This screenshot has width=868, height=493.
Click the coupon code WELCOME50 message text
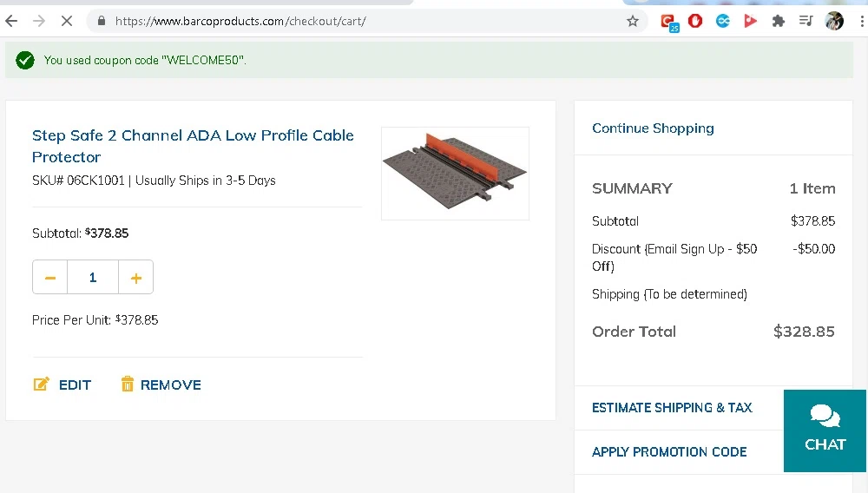pos(145,60)
